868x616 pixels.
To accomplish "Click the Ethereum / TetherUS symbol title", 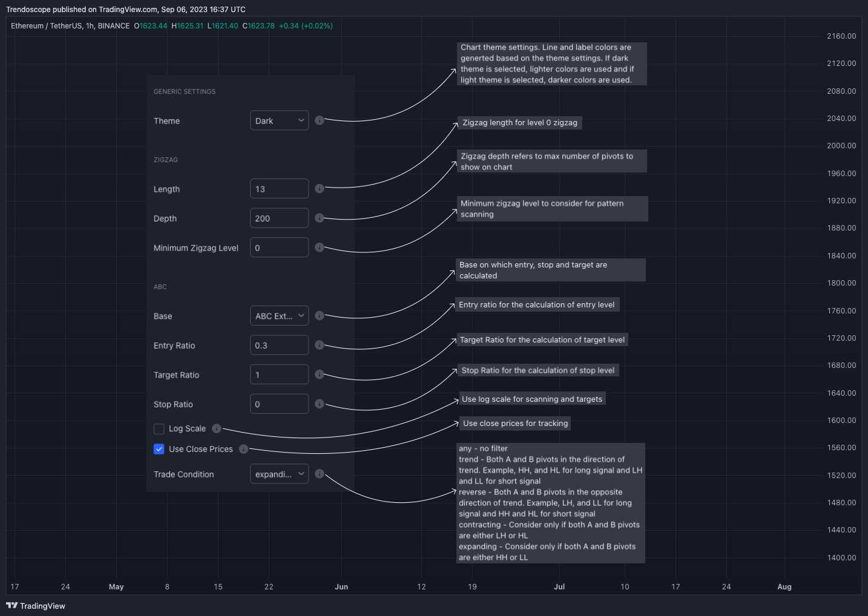I will pos(46,26).
